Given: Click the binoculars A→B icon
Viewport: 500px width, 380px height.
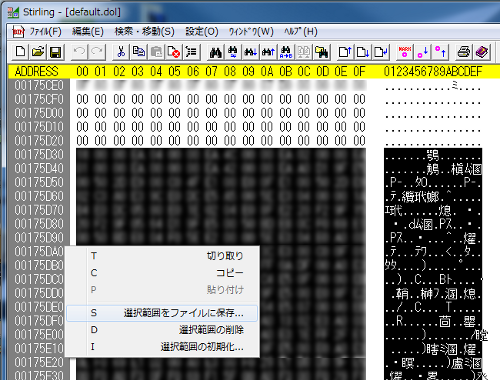Looking at the screenshot, I should (x=286, y=52).
